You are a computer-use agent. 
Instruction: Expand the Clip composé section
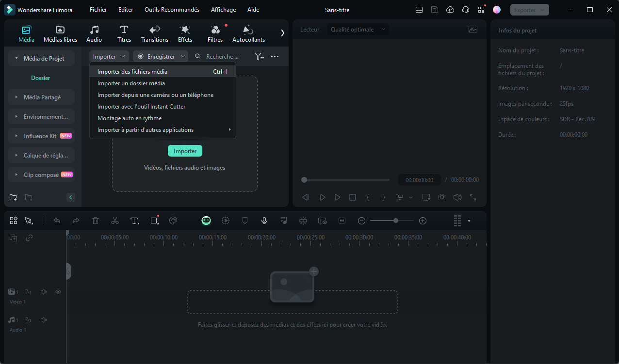[41, 175]
